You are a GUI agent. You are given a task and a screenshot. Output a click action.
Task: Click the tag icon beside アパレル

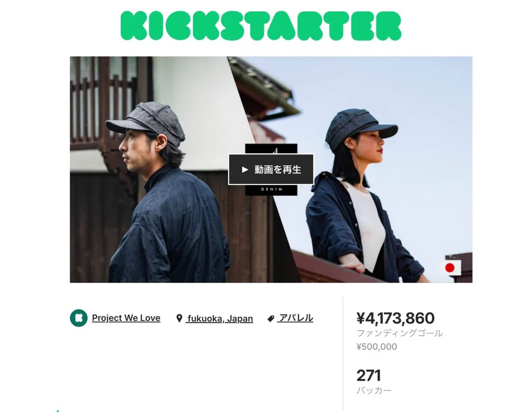pos(271,319)
